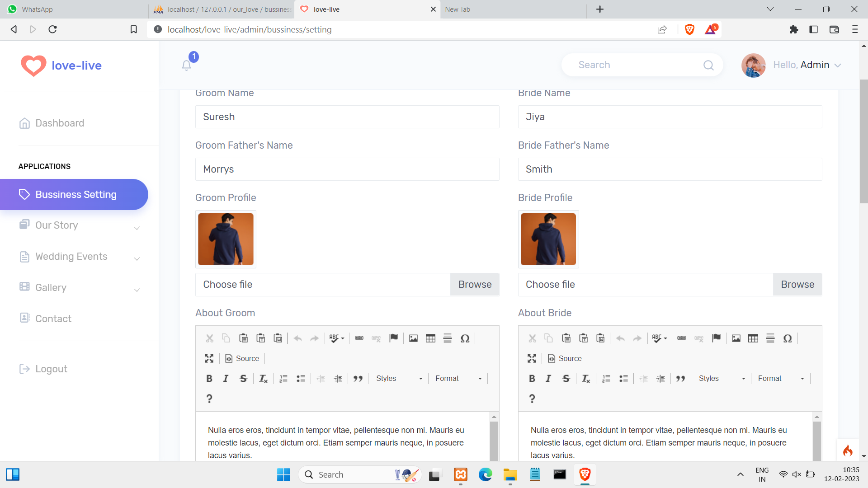This screenshot has height=488, width=868.
Task: Click the Groom Profile photo thumbnail
Action: [226, 239]
